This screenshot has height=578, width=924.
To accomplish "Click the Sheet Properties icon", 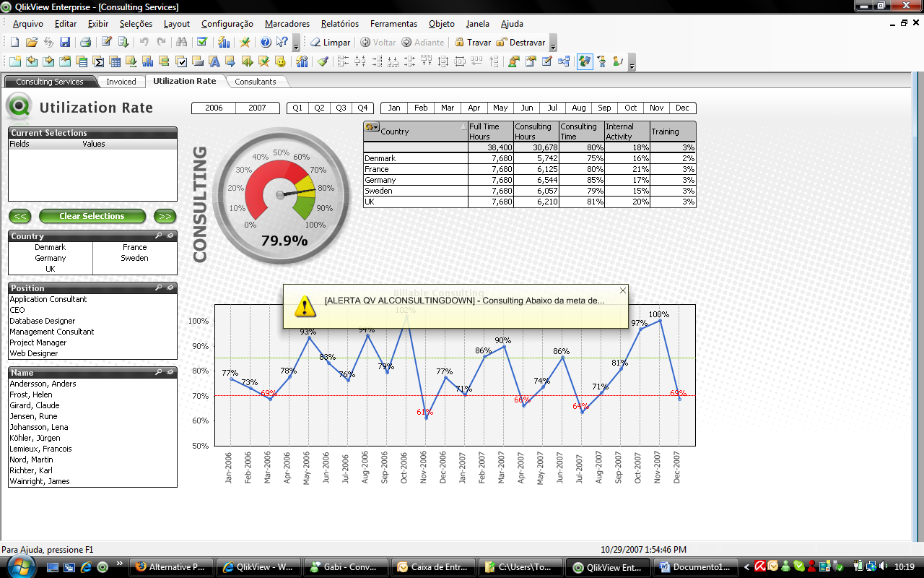I will pos(65,62).
